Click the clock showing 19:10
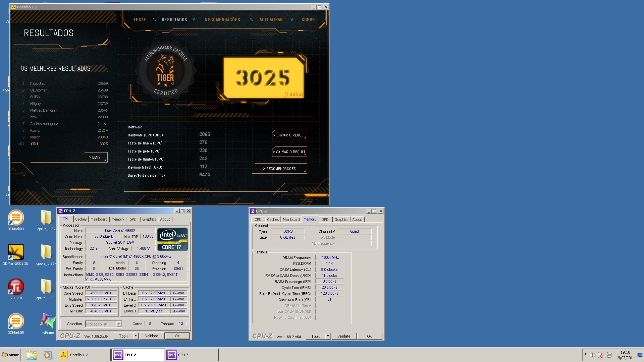The image size is (644, 362). coord(625,352)
